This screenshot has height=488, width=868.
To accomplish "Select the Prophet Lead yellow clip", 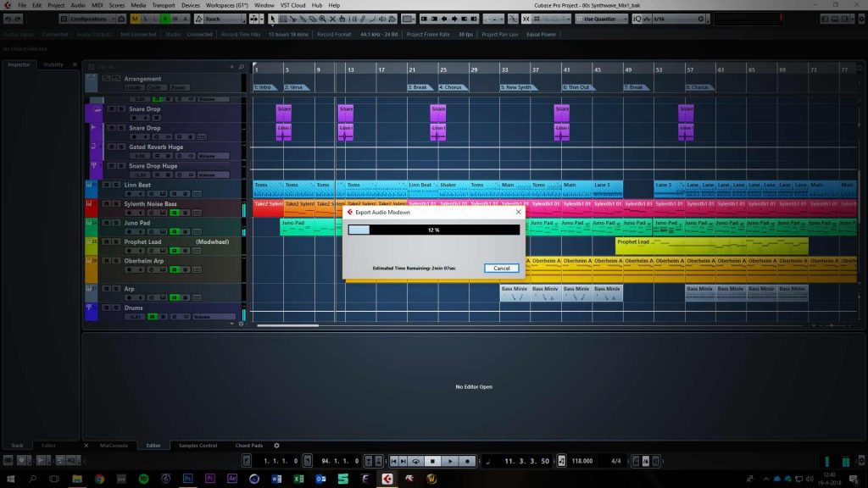I will pos(712,247).
